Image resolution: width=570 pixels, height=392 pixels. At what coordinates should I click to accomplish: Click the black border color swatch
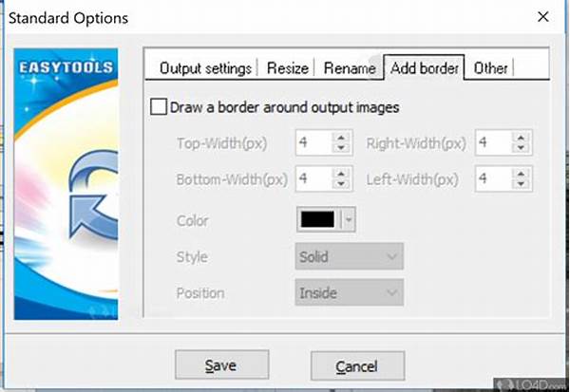click(x=317, y=220)
